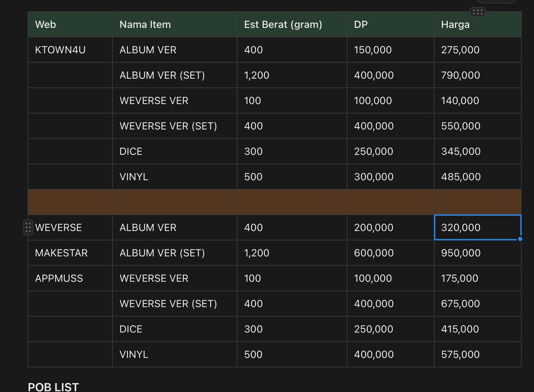Select the Harga column header
The image size is (534, 392).
point(477,24)
